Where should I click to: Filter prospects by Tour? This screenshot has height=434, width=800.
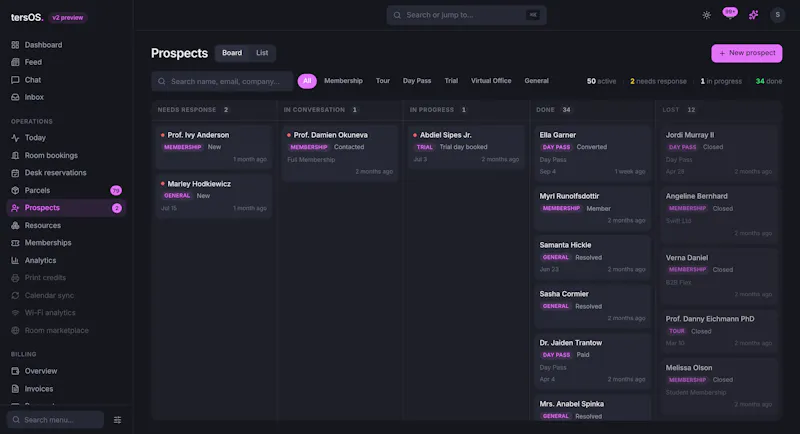(383, 81)
